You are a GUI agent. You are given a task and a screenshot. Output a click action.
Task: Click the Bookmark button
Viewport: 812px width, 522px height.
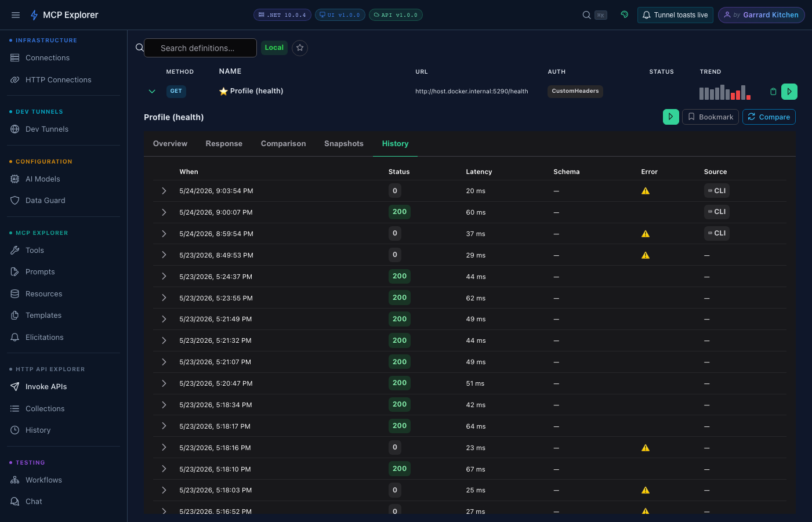(x=710, y=117)
